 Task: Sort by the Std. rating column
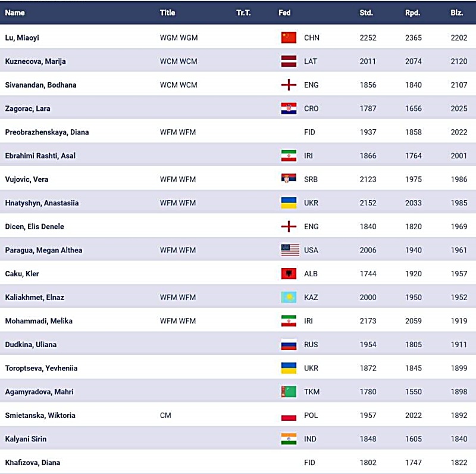367,13
